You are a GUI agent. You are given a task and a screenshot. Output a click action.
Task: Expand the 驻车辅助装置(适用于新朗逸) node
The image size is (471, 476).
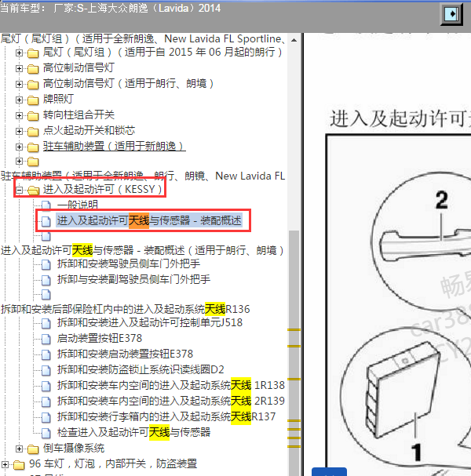[19, 147]
